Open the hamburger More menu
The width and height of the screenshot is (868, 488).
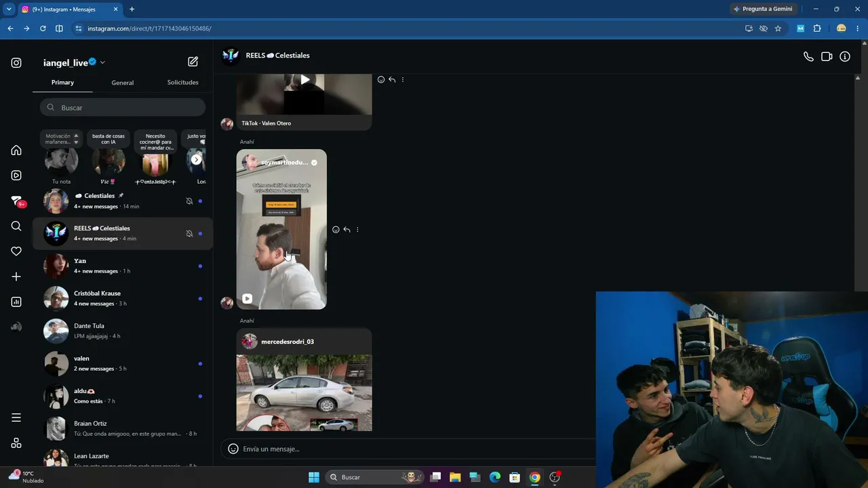click(16, 418)
